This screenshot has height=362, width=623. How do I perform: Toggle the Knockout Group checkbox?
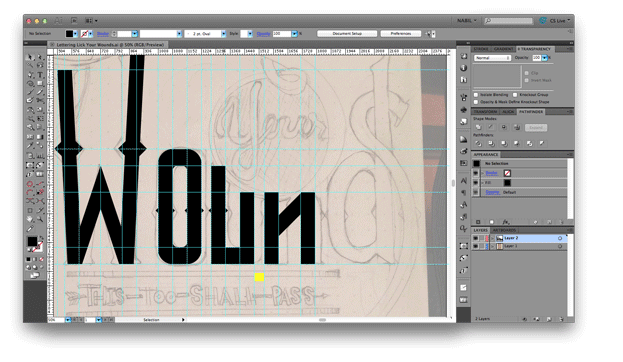pyautogui.click(x=515, y=95)
